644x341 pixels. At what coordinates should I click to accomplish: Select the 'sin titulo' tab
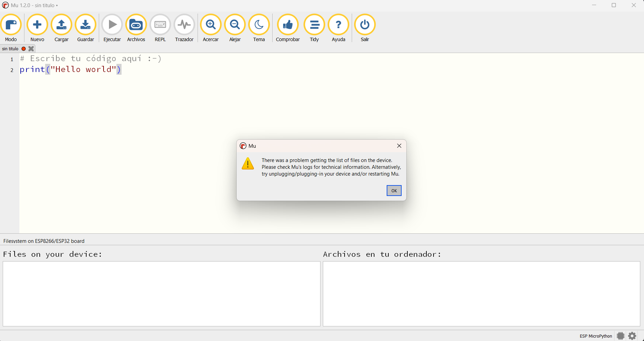pyautogui.click(x=10, y=49)
